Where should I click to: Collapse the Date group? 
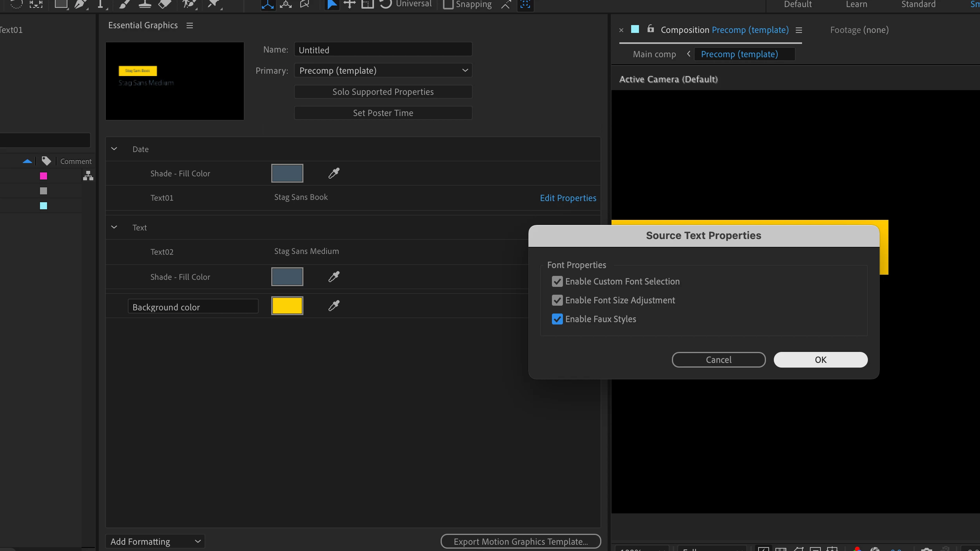click(x=114, y=149)
